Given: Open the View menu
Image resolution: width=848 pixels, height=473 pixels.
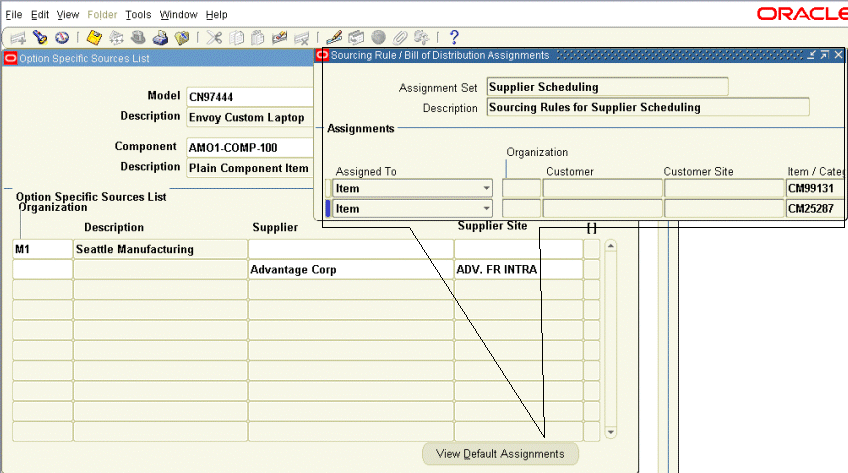Looking at the screenshot, I should [x=68, y=15].
